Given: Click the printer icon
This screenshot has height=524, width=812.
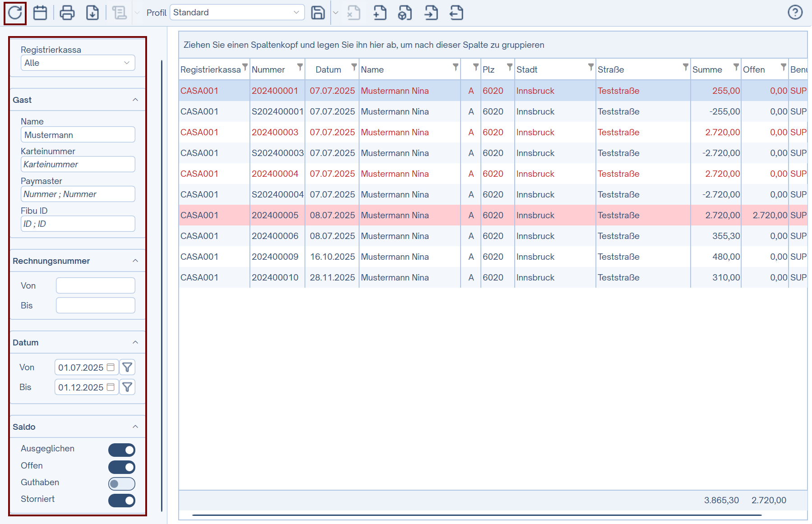Looking at the screenshot, I should click(x=67, y=13).
